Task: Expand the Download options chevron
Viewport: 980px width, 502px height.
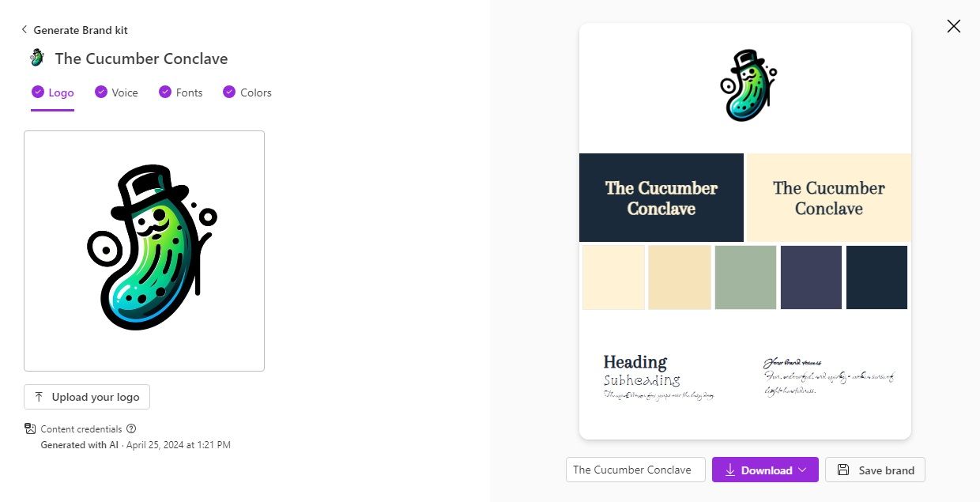Action: point(803,470)
